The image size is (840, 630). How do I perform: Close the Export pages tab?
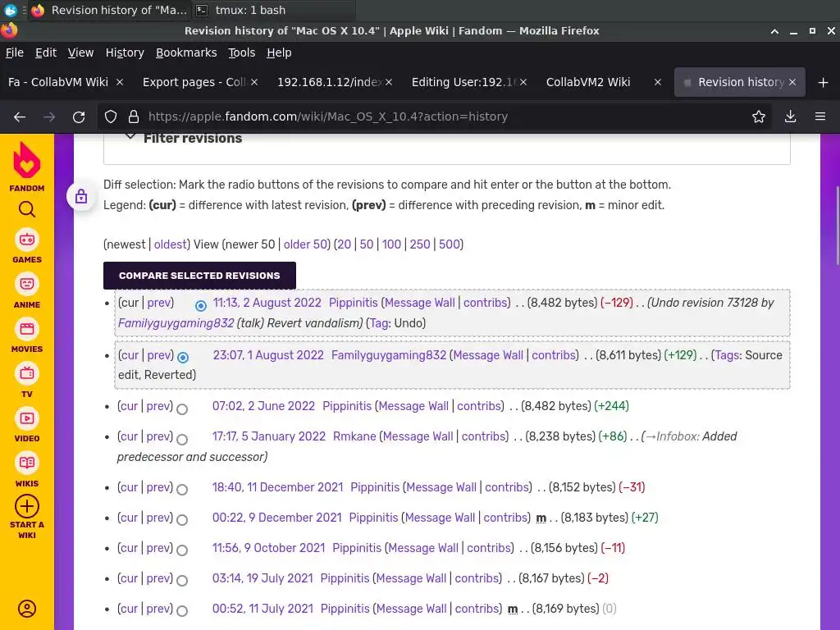pyautogui.click(x=254, y=82)
